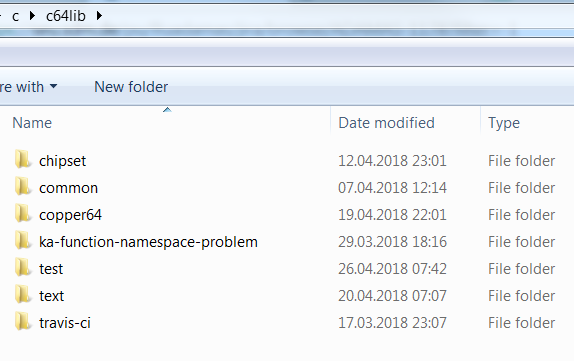
Task: Select the travis-ci folder name
Action: coord(65,323)
